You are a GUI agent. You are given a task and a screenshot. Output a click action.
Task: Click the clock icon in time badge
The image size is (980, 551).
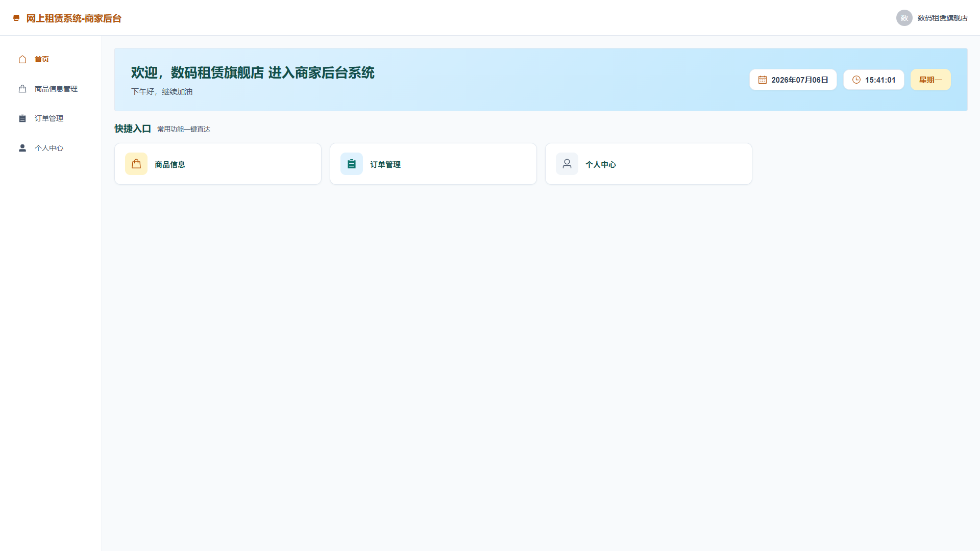click(856, 80)
